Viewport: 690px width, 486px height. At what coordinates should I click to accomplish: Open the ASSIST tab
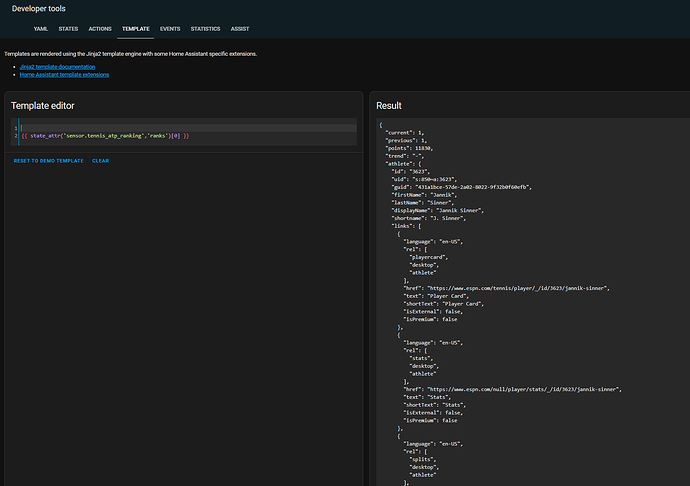coord(240,29)
